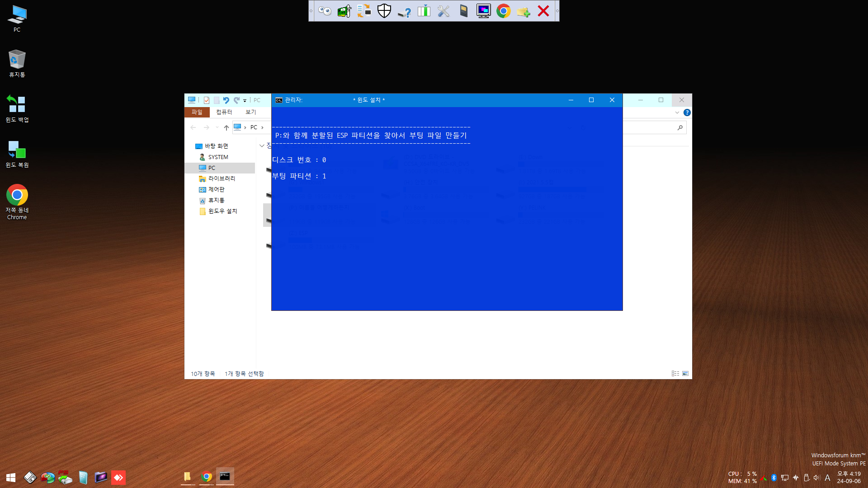
Task: Open the 보기 ribbon tab in Explorer
Action: click(x=250, y=112)
